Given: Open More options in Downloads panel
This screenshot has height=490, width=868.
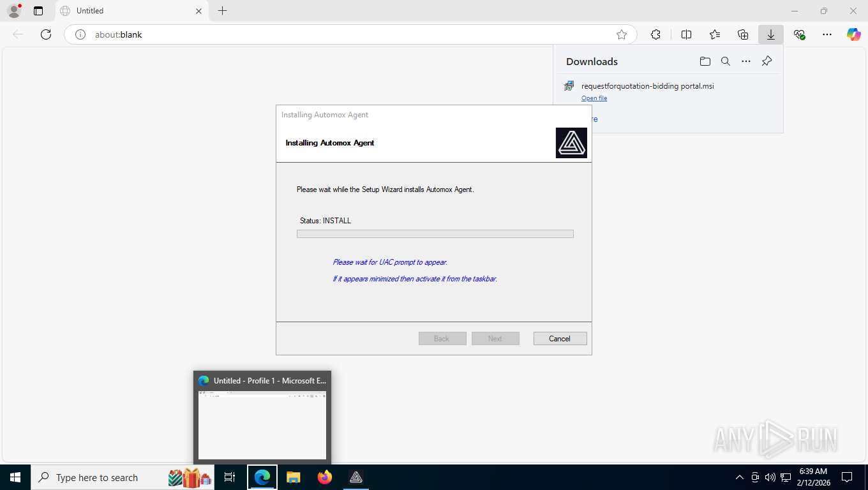Looking at the screenshot, I should [746, 61].
